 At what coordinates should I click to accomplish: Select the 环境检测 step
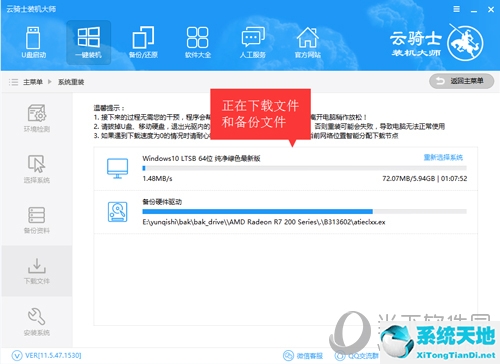37,118
